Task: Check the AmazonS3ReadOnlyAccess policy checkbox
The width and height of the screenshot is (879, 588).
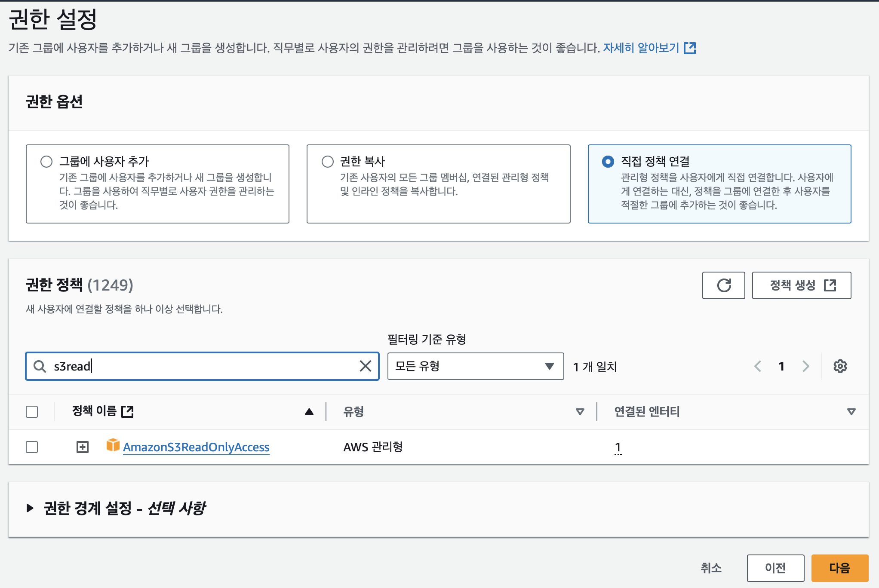Action: point(32,447)
